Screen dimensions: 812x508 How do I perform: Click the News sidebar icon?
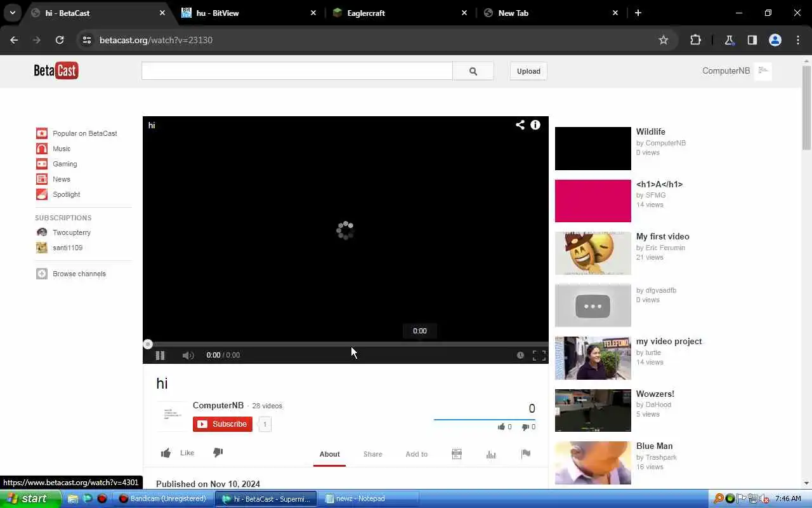point(42,179)
